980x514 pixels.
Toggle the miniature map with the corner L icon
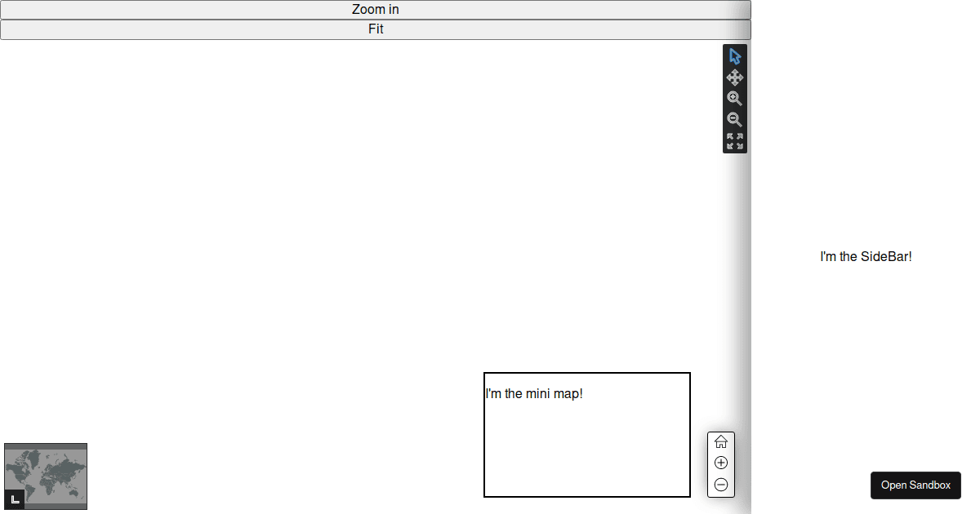(x=15, y=499)
